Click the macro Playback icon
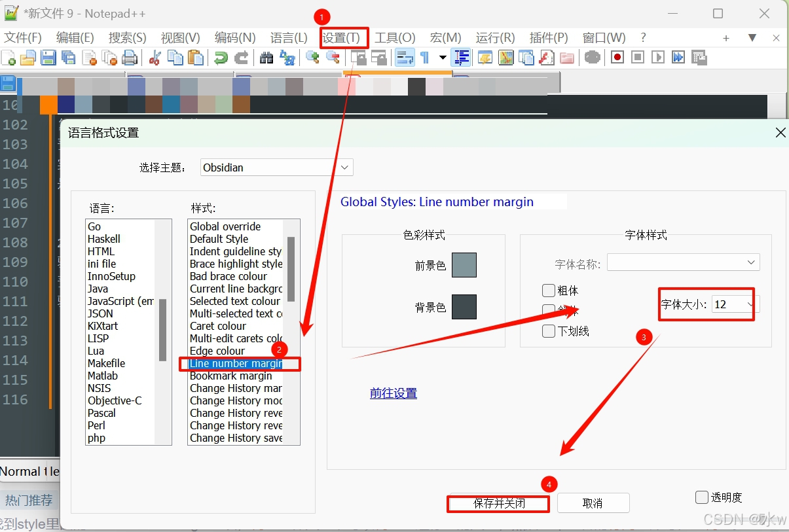The width and height of the screenshot is (789, 532). pyautogui.click(x=658, y=58)
